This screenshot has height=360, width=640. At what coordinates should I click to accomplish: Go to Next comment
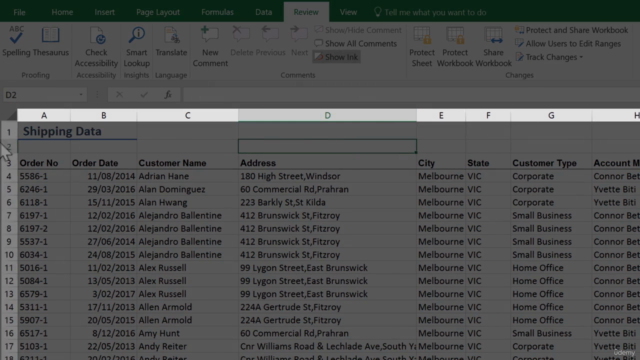tap(299, 42)
